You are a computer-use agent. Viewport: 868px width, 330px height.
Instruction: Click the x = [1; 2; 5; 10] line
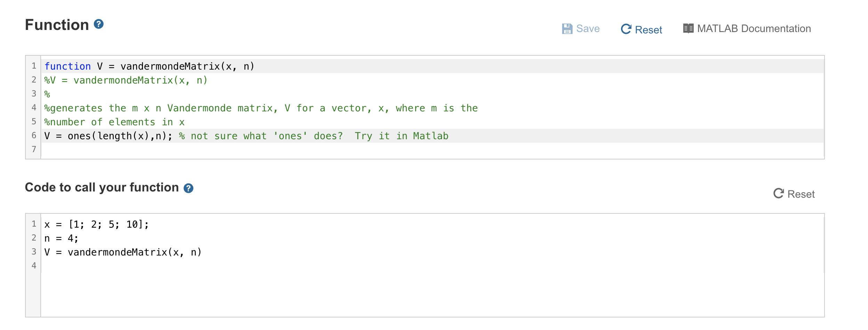pyautogui.click(x=97, y=225)
